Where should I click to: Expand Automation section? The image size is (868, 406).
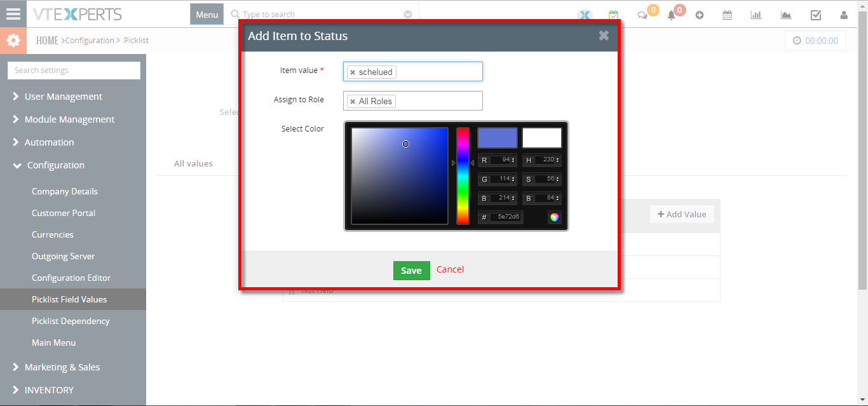50,142
